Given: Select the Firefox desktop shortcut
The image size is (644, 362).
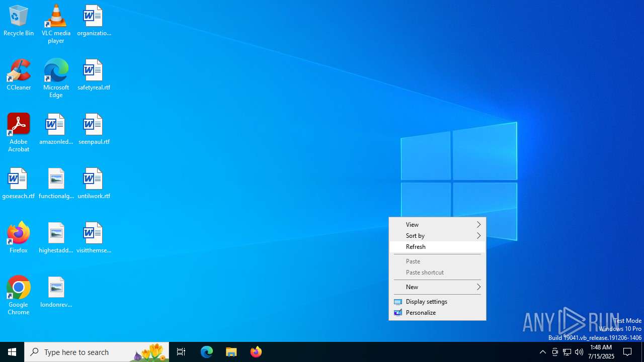Looking at the screenshot, I should 19,238.
